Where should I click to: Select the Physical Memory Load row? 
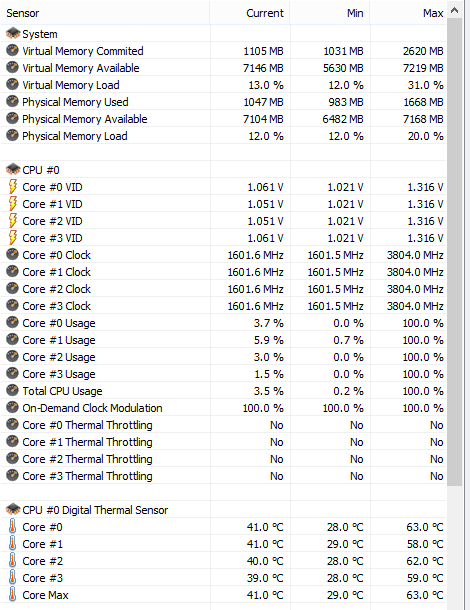(x=223, y=136)
